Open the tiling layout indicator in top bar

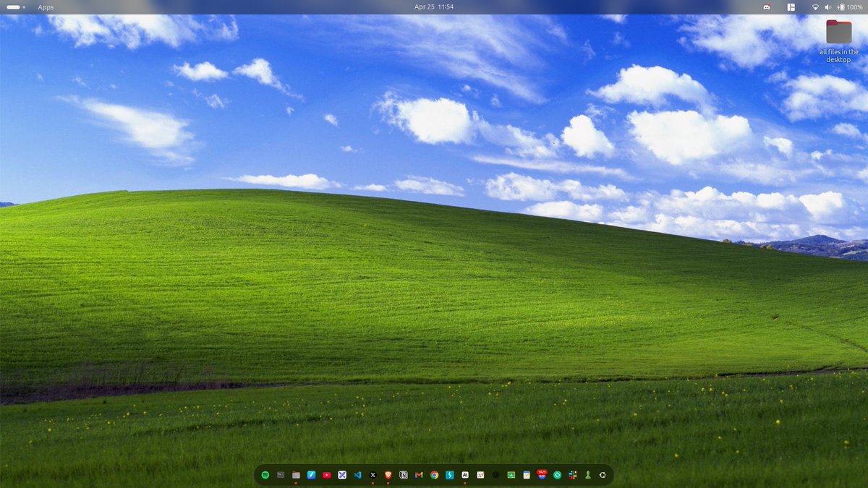click(x=791, y=7)
